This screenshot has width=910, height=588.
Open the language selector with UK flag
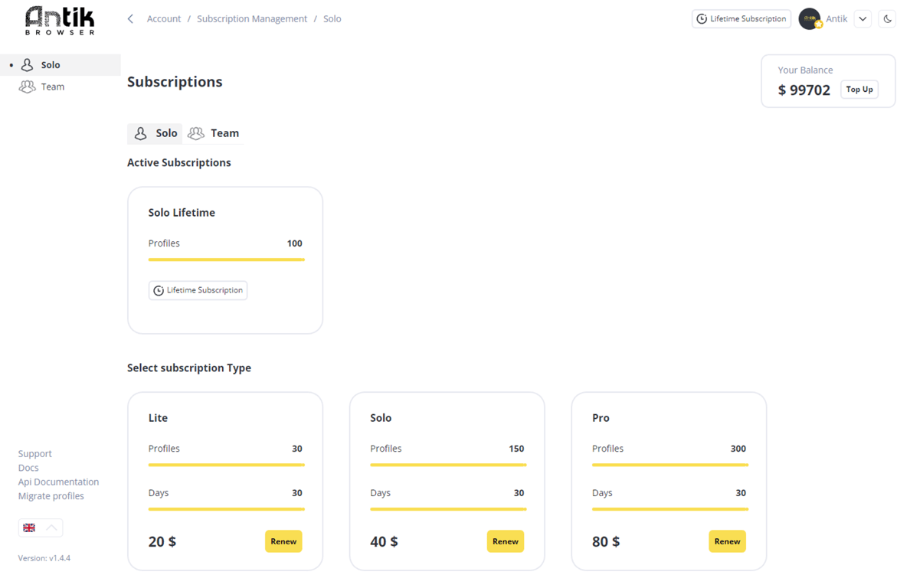[41, 528]
